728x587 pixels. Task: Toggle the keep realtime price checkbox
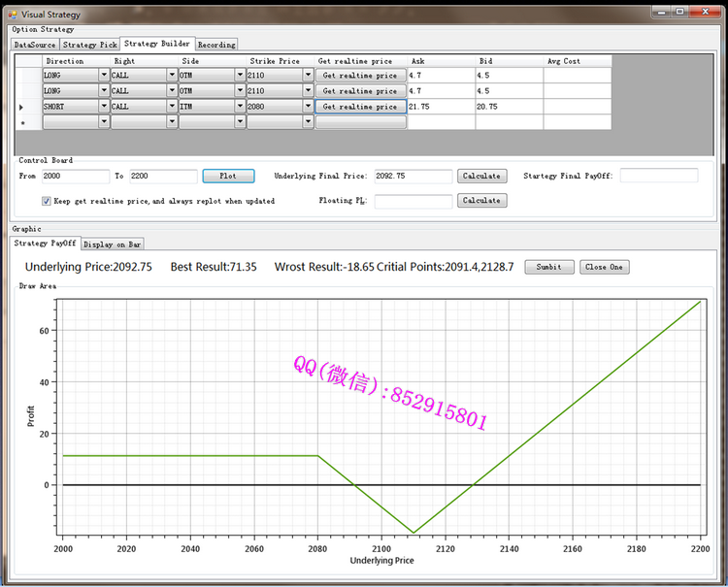[x=47, y=201]
